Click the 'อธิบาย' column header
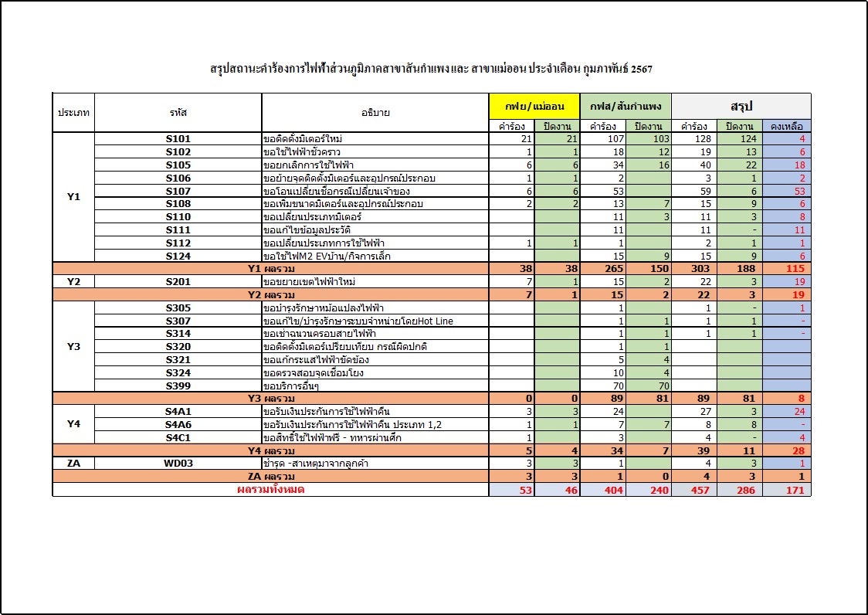The height and width of the screenshot is (615, 868). pyautogui.click(x=375, y=113)
